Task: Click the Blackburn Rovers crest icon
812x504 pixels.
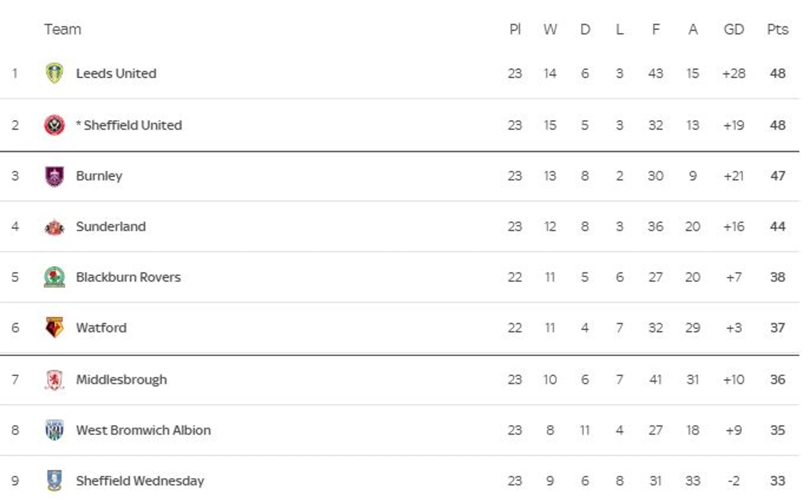Action: click(54, 277)
